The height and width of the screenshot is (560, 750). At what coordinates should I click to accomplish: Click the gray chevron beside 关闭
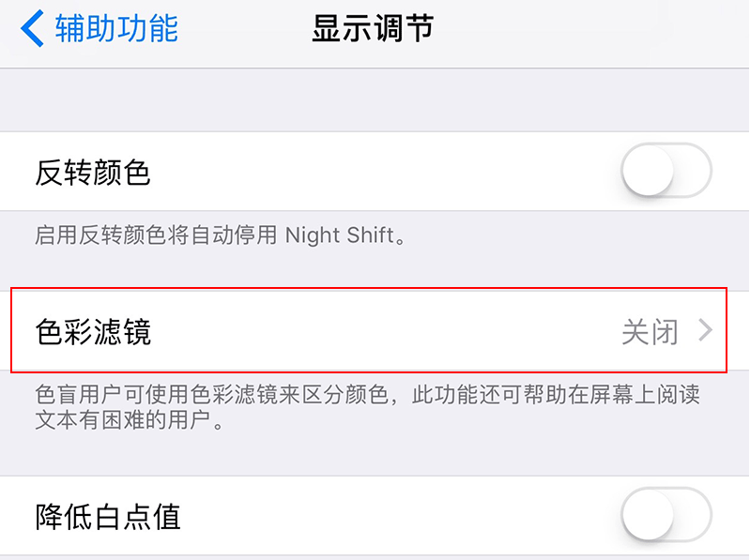coord(706,331)
